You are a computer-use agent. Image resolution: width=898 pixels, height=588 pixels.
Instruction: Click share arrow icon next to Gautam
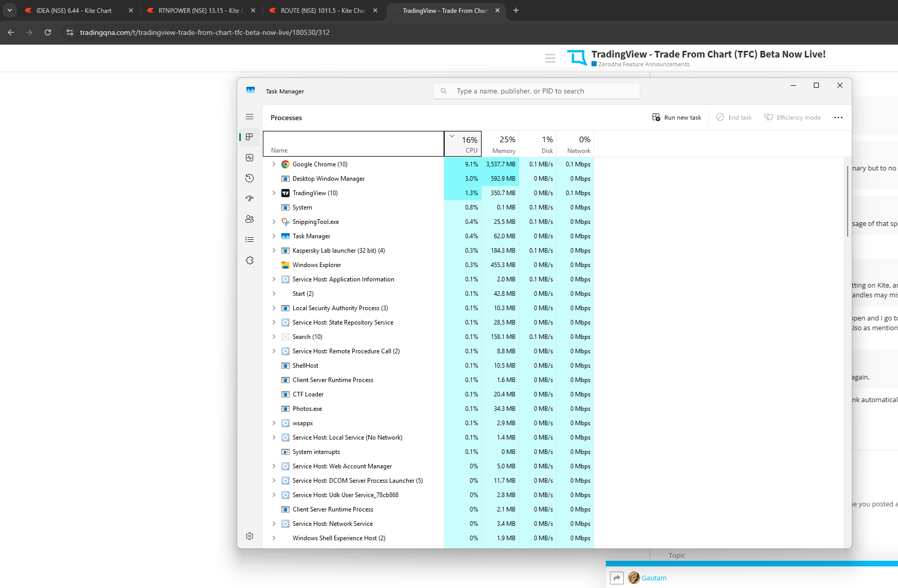point(617,578)
